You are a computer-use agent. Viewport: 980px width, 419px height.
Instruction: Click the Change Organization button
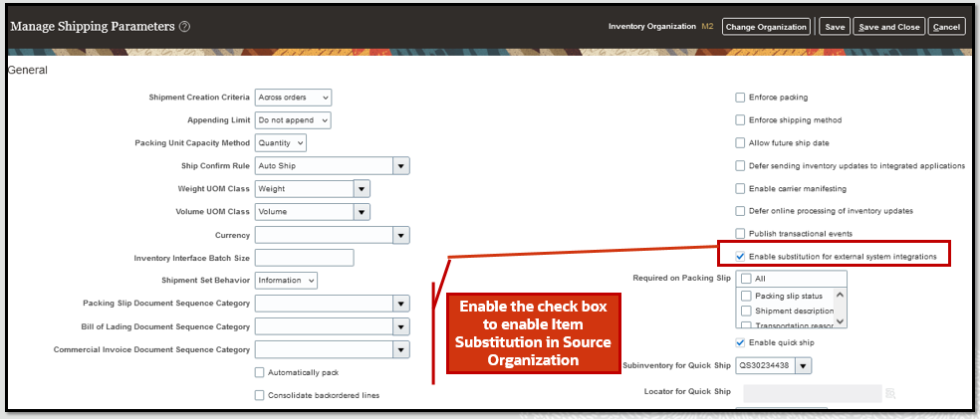766,27
